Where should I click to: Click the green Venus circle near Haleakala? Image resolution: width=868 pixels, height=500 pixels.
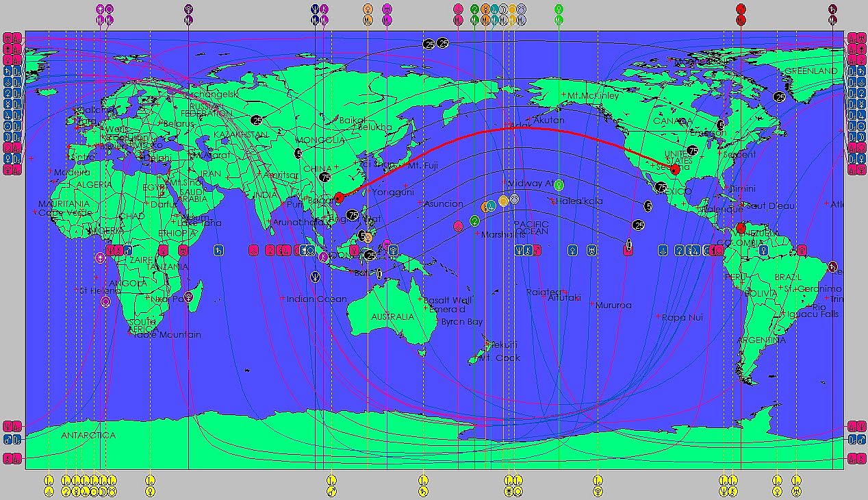point(559,184)
